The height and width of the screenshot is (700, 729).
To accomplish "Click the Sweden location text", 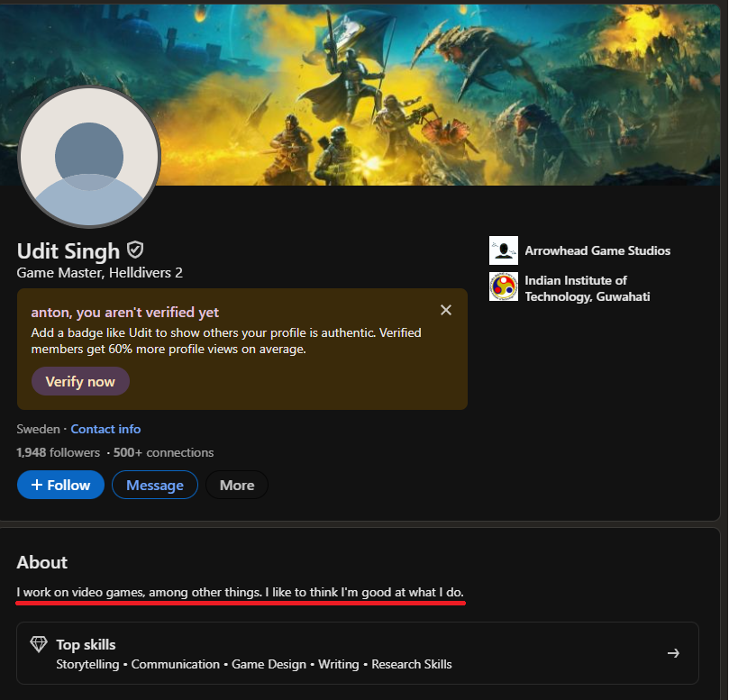I will pyautogui.click(x=38, y=429).
